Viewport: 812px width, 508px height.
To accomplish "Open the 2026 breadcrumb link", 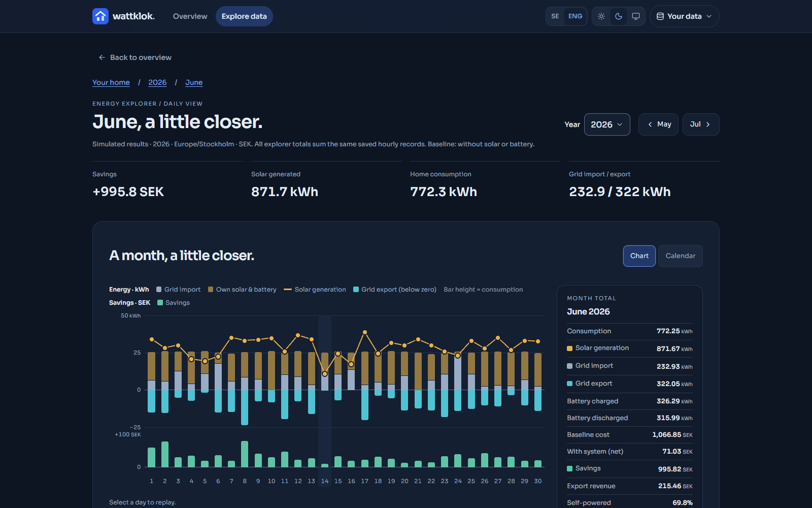I will 157,82.
